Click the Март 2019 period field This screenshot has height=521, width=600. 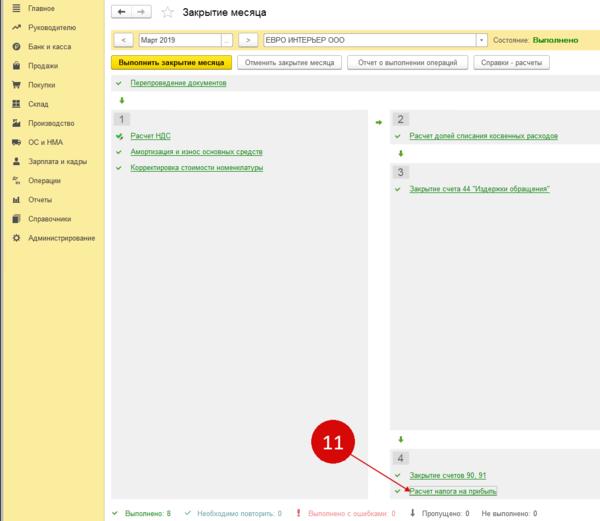pos(176,40)
